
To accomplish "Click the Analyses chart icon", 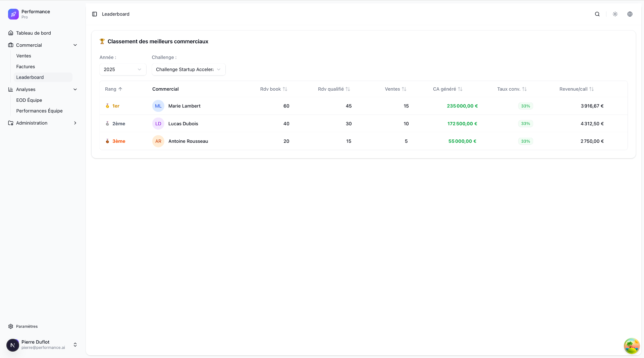I will click(10, 89).
